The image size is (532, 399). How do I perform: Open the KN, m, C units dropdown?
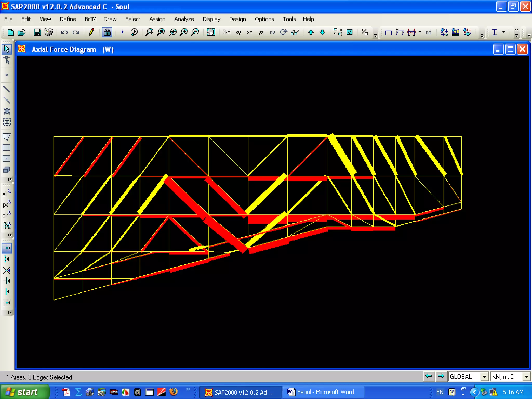click(526, 377)
